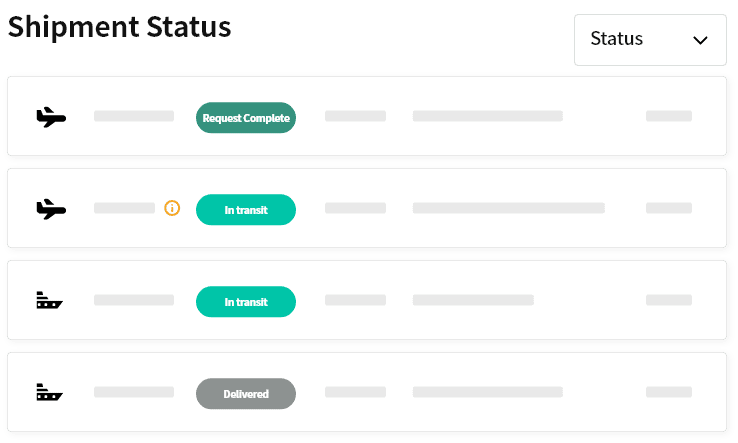Open the first shipment card with Request Complete

point(367,116)
